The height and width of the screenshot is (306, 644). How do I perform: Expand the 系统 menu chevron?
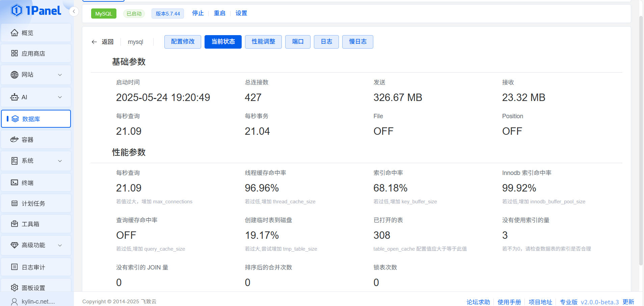pos(60,161)
